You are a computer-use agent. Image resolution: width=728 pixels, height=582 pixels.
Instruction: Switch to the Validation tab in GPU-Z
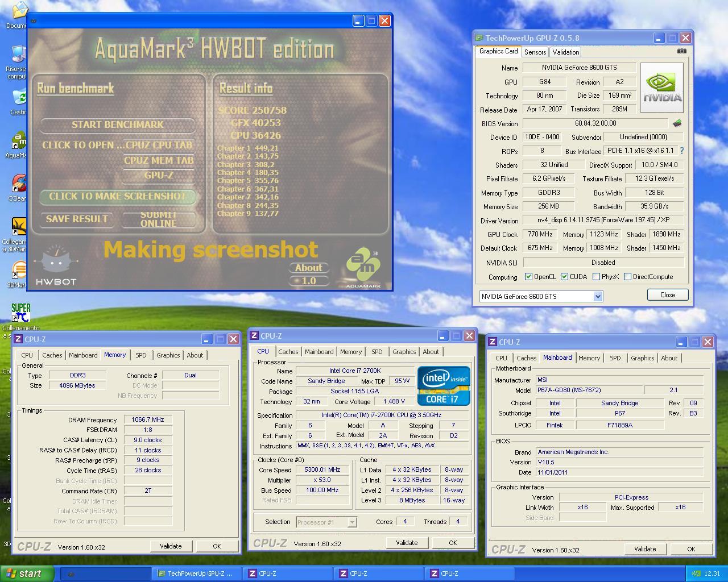[566, 52]
